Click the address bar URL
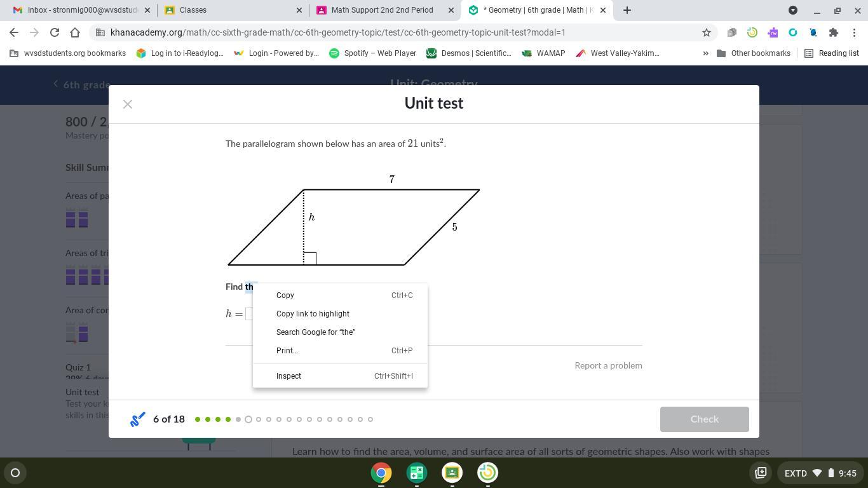 337,32
